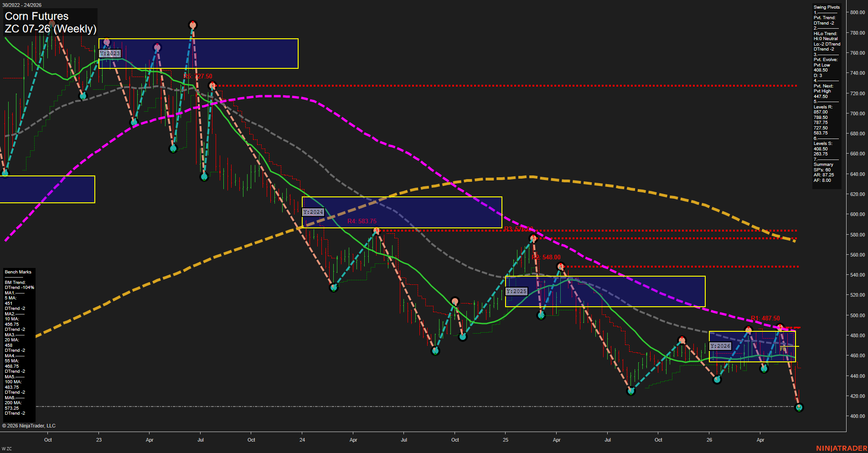Click the Swing Pivots panel heading
This screenshot has height=453, width=868.
(827, 7)
